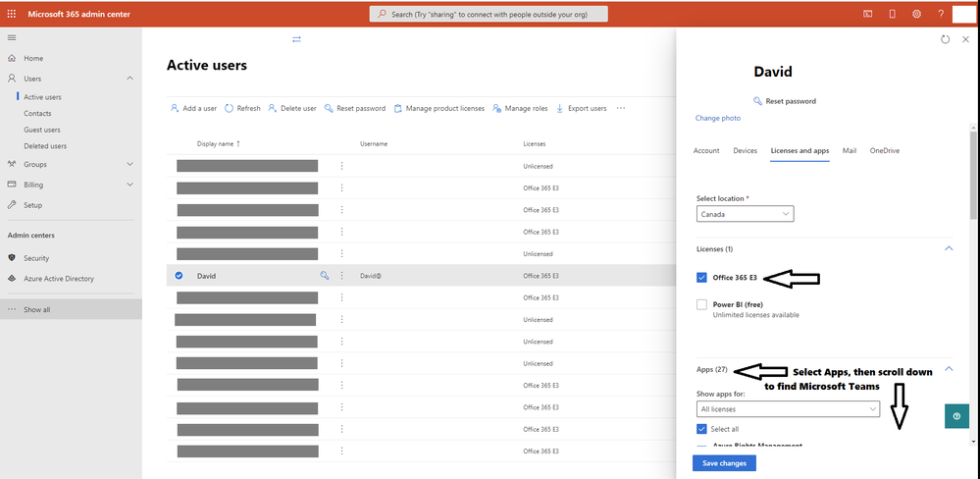Open the Help question mark in header
This screenshot has width=980, height=479.
tap(941, 14)
